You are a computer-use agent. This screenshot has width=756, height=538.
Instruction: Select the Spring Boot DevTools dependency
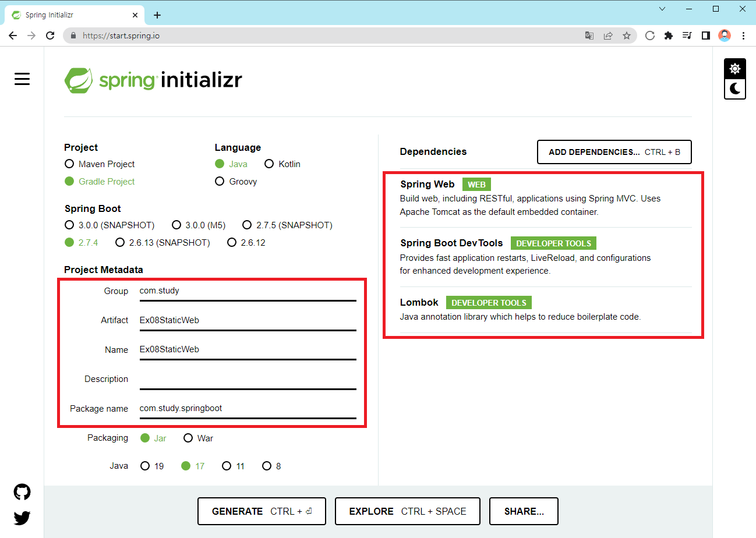point(546,257)
